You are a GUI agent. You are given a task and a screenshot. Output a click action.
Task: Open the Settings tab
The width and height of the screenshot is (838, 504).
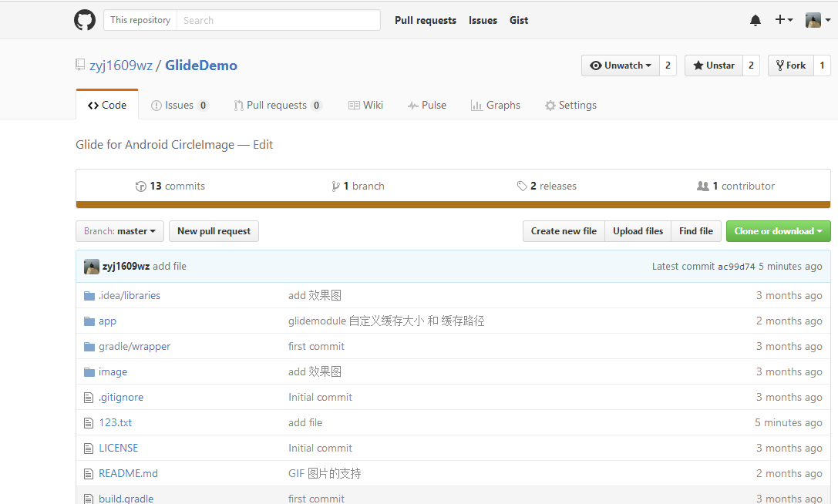click(x=570, y=106)
